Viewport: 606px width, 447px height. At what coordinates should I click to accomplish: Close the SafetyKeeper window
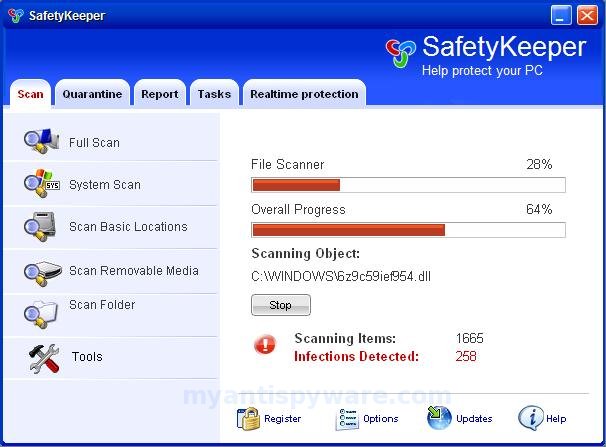pyautogui.click(x=587, y=16)
